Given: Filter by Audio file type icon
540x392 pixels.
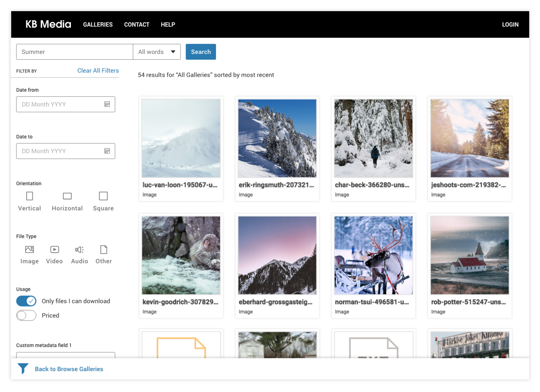Looking at the screenshot, I should (80, 250).
